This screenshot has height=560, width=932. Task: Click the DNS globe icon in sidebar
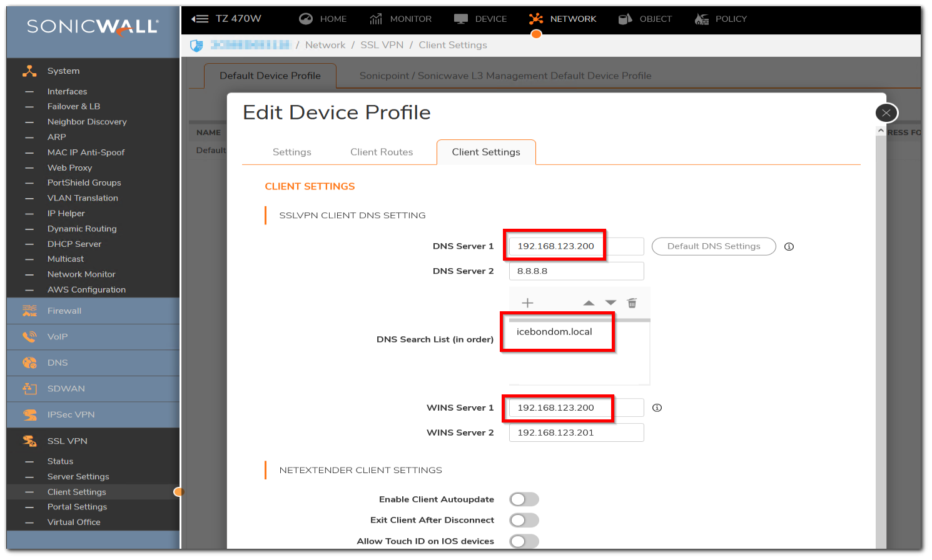(29, 362)
